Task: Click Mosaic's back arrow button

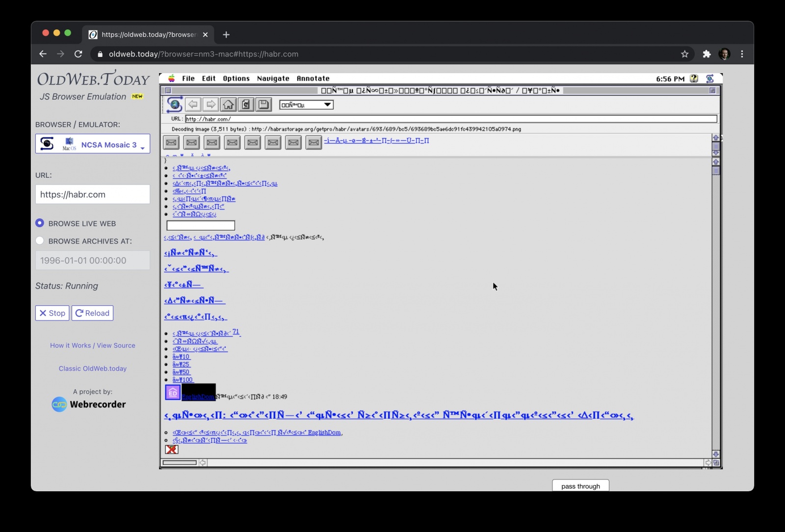Action: coord(193,105)
